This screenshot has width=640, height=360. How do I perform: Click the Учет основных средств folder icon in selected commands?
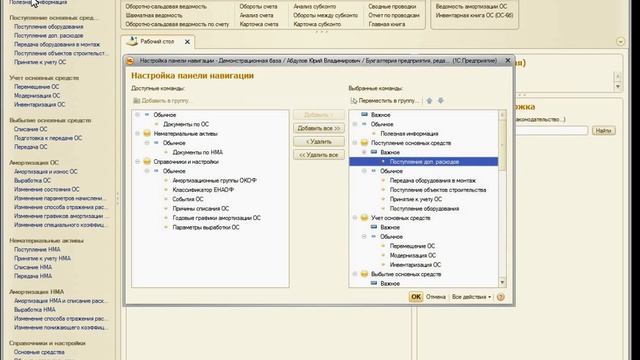click(x=364, y=218)
